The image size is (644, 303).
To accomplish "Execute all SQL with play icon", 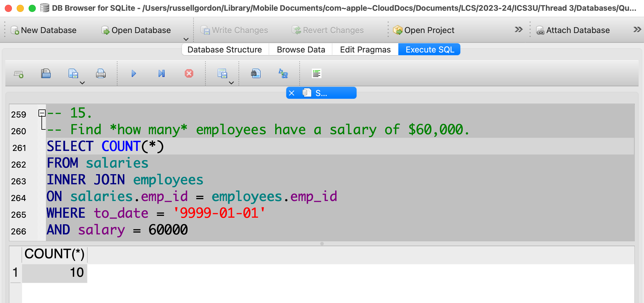I will [x=134, y=73].
